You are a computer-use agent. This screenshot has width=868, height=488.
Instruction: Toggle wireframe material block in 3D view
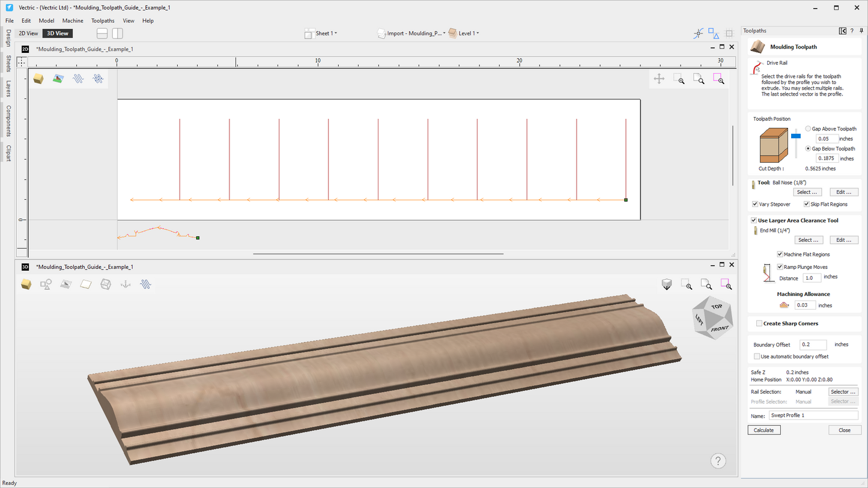106,284
